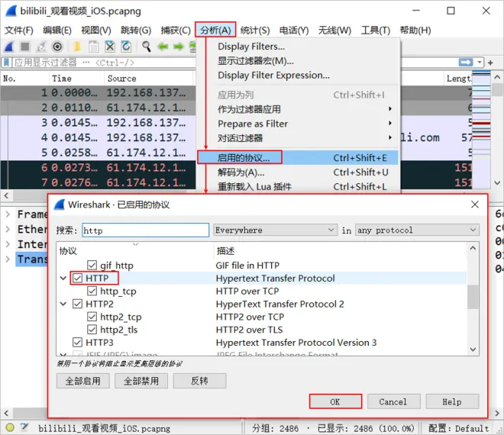Click the stop capture square icon
The height and width of the screenshot is (435, 504).
coord(25,47)
